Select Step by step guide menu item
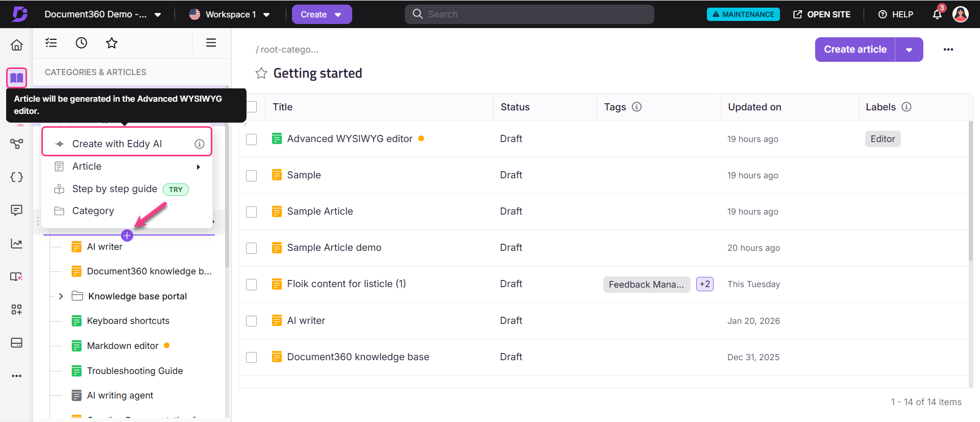The width and height of the screenshot is (980, 422). pyautogui.click(x=114, y=189)
